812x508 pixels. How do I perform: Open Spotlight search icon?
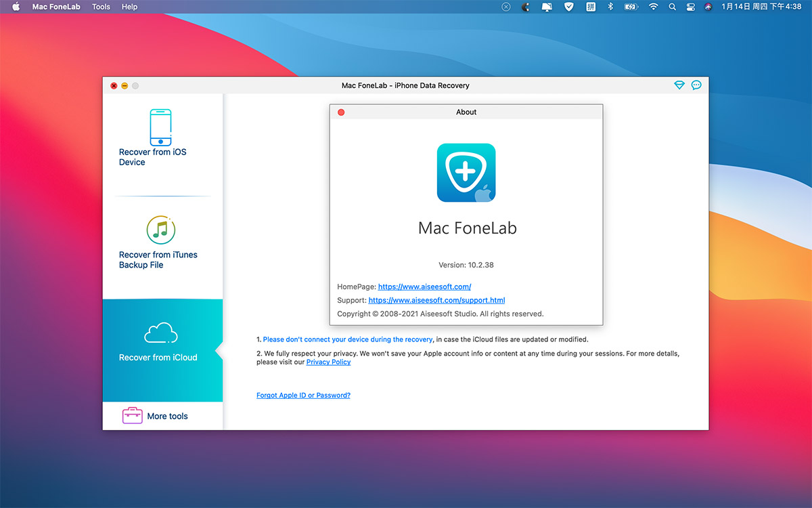point(672,7)
